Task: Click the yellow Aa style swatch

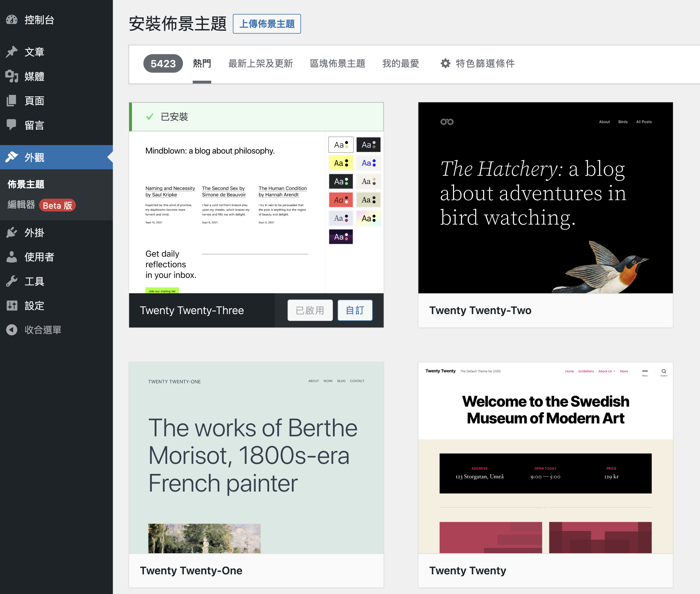Action: [341, 163]
